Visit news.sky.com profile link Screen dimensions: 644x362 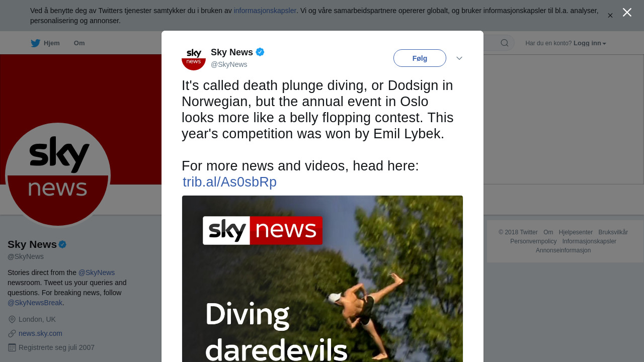point(40,333)
